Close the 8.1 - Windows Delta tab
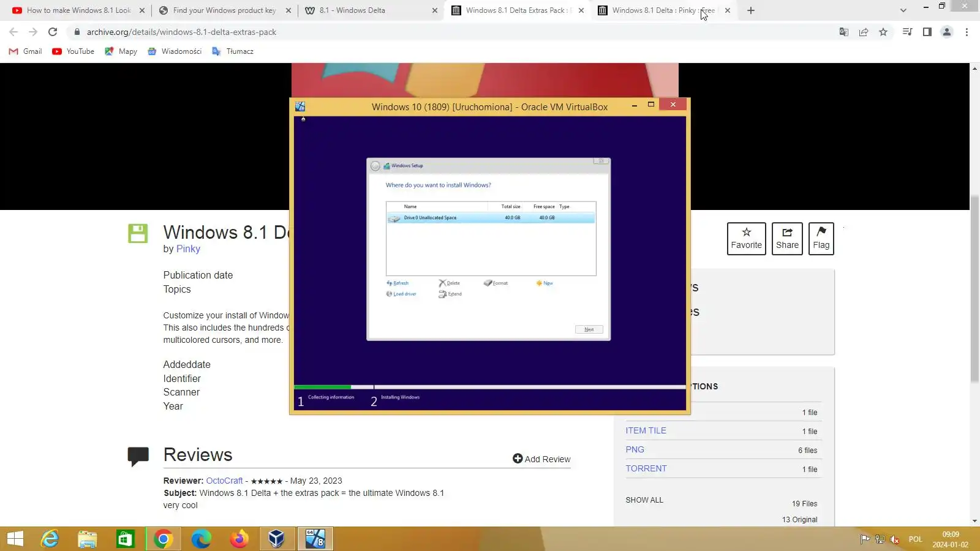The width and height of the screenshot is (980, 551). pyautogui.click(x=435, y=10)
